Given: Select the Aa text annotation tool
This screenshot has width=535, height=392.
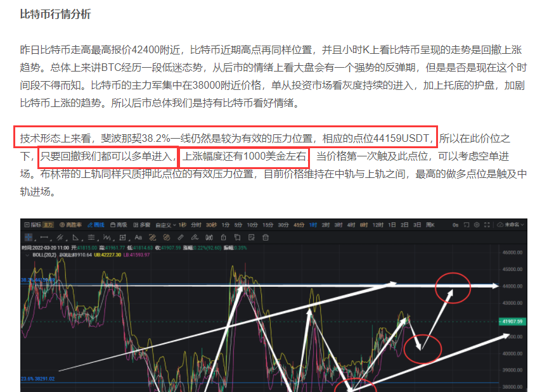Looking at the screenshot, I should 138,237.
